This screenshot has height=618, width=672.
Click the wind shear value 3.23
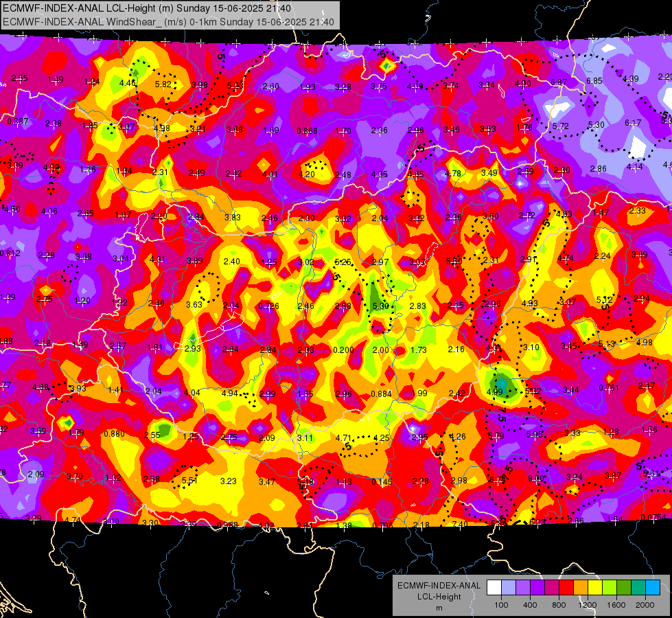[x=229, y=481]
